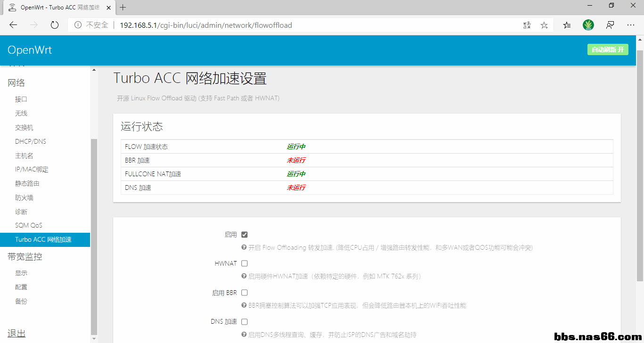Click the 自动刷新 开 button

pos(607,49)
